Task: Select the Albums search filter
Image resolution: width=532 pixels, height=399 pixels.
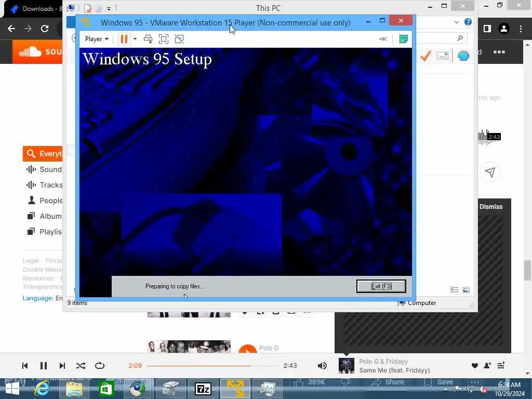Action: coord(45,216)
